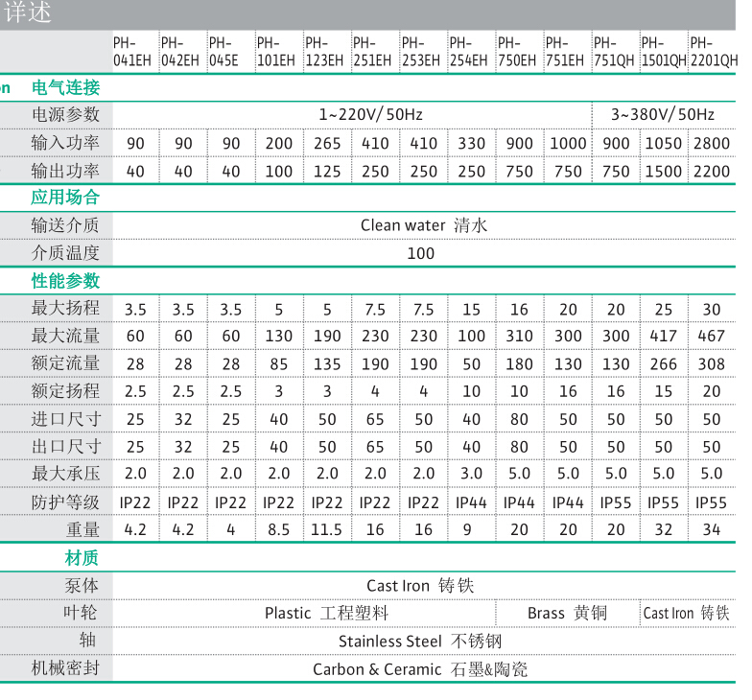Screen dimensions: 752x700
Task: Click the 重量 row label
Action: coord(82,529)
